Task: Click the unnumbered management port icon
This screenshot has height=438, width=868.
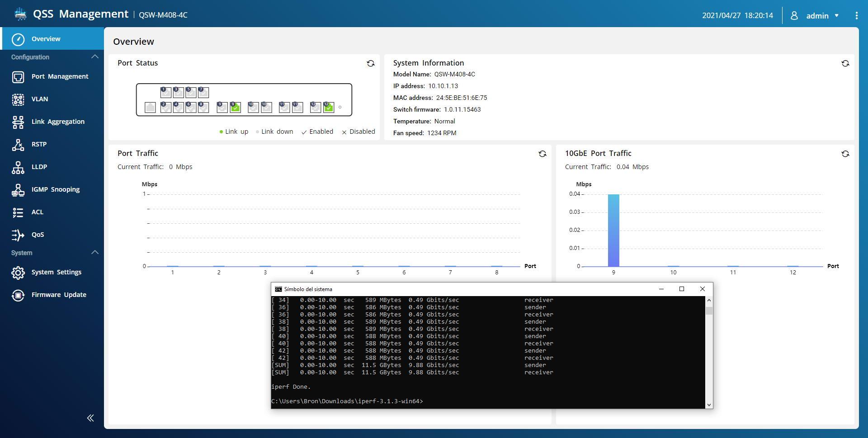Action: point(150,107)
